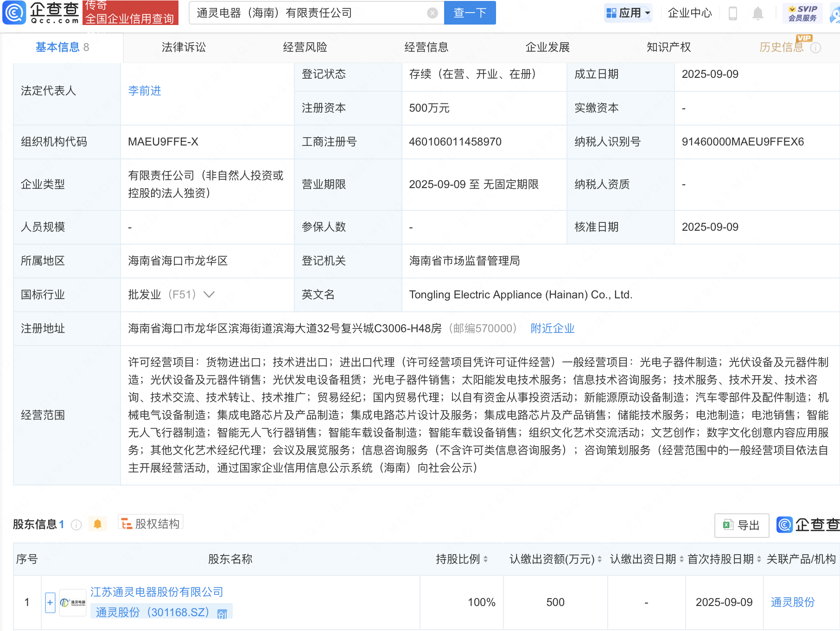Select registered capital 500万元
This screenshot has height=631, width=840.
pos(429,108)
